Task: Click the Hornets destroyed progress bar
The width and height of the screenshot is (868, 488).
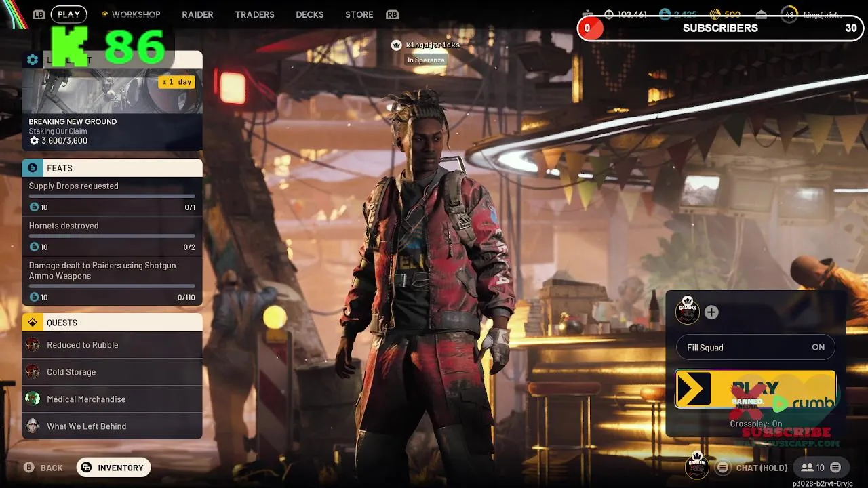Action: (112, 236)
